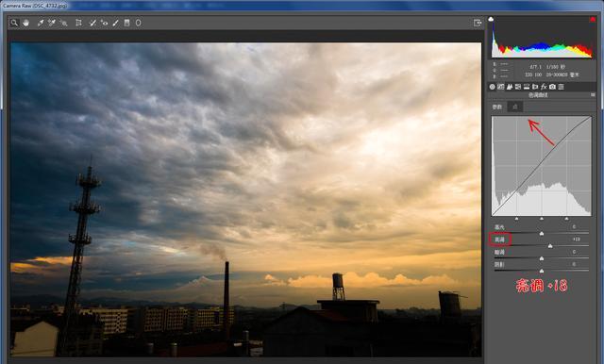Click the RGB histogram display
The width and height of the screenshot is (604, 364).
[x=542, y=38]
